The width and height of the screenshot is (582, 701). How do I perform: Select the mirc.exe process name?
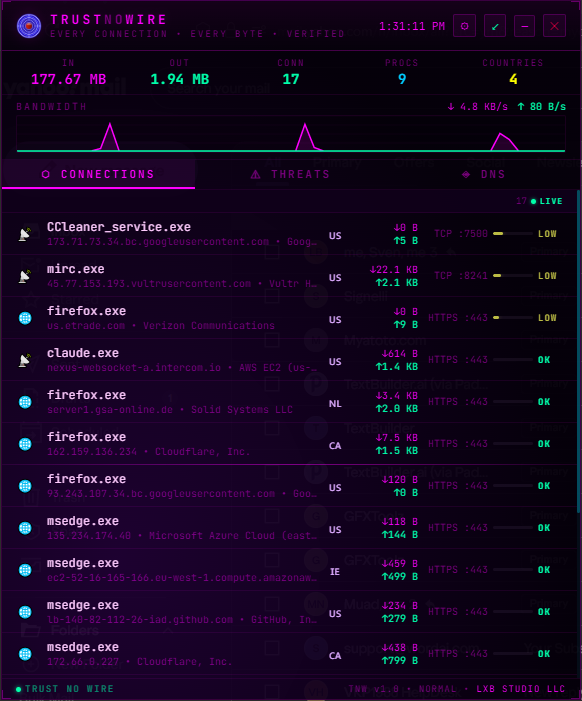tap(76, 269)
